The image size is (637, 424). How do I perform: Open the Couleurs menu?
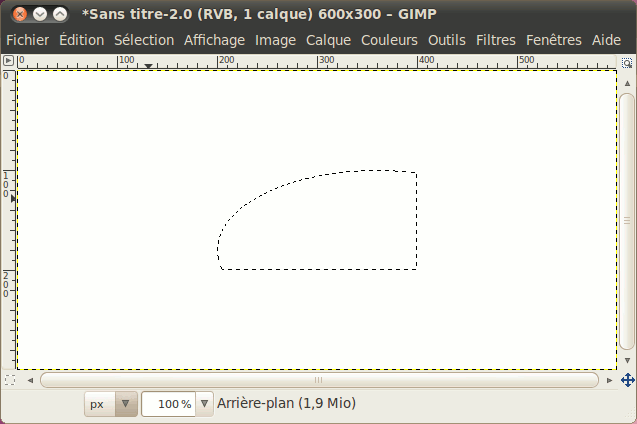[389, 40]
